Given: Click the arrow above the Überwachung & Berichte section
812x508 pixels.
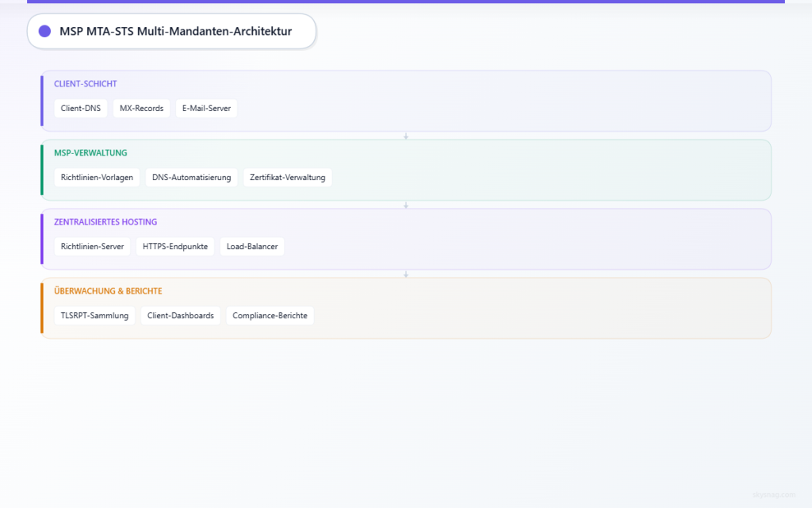Looking at the screenshot, I should click(x=406, y=274).
